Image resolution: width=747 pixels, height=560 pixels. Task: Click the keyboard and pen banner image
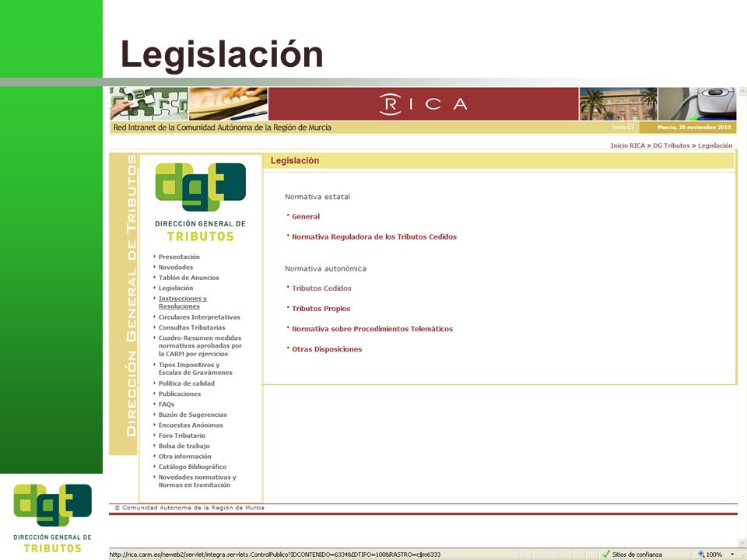(x=228, y=103)
